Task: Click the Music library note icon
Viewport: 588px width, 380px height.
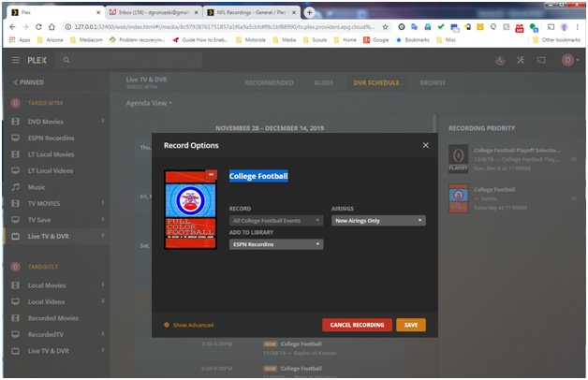Action: 15,187
